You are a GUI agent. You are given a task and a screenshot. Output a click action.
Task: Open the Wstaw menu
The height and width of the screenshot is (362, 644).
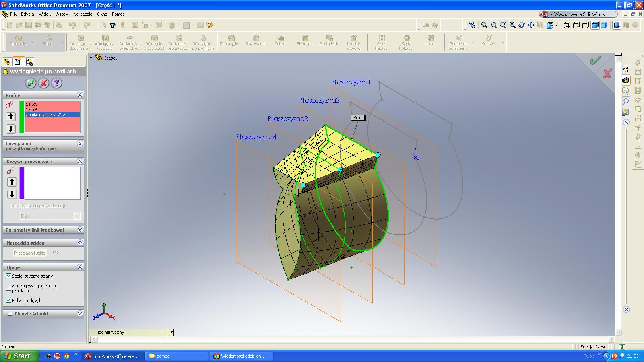click(x=62, y=14)
